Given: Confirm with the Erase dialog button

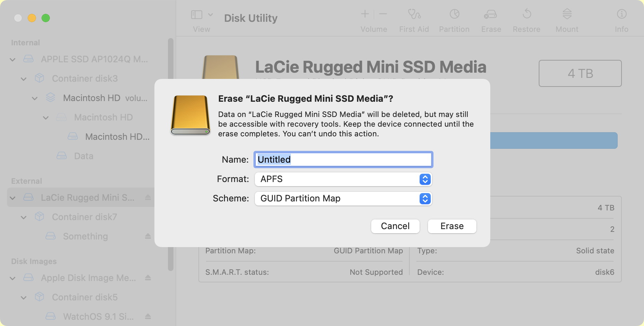Looking at the screenshot, I should point(452,226).
